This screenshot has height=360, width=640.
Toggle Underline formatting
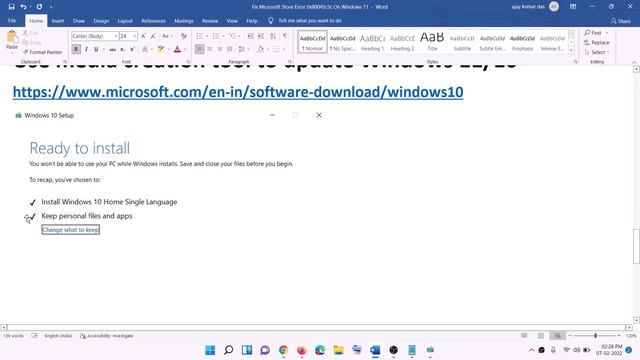pyautogui.click(x=96, y=49)
